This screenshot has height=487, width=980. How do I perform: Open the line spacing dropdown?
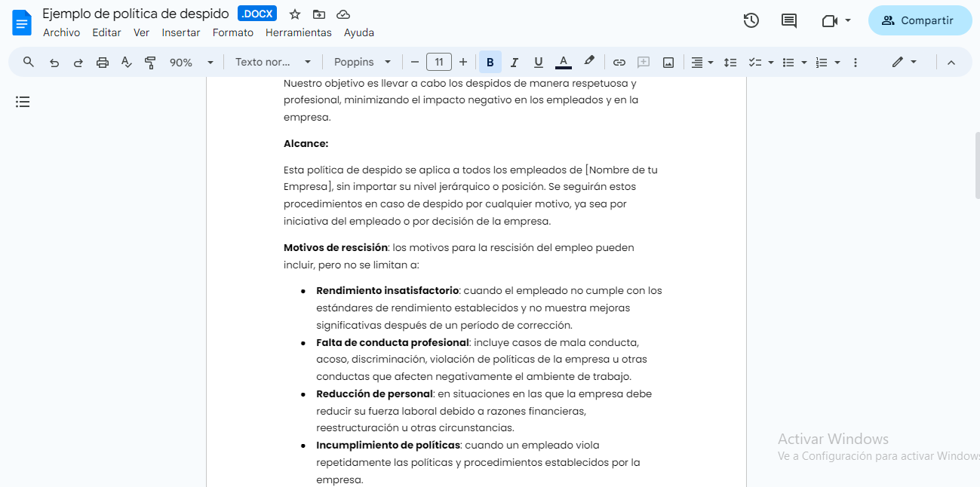click(730, 62)
